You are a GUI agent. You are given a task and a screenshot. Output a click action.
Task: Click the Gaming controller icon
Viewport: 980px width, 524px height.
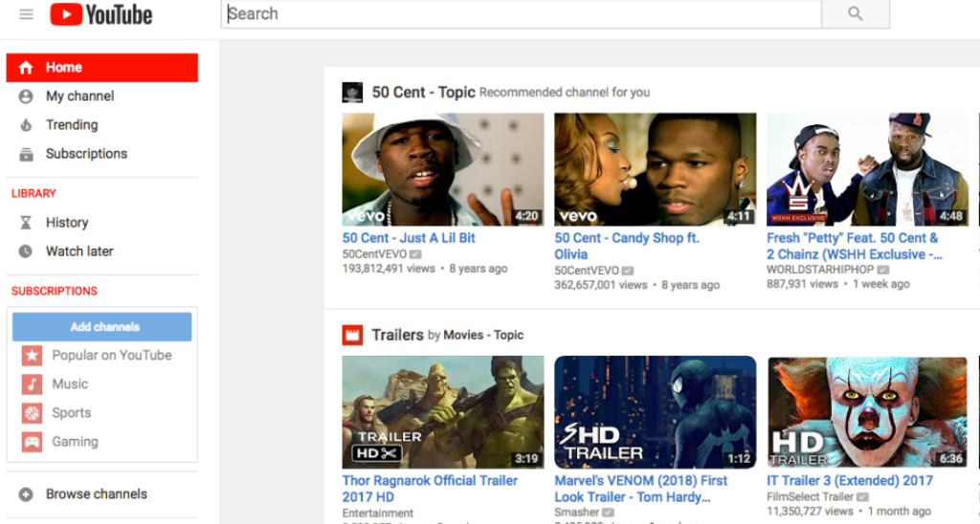pos(32,442)
